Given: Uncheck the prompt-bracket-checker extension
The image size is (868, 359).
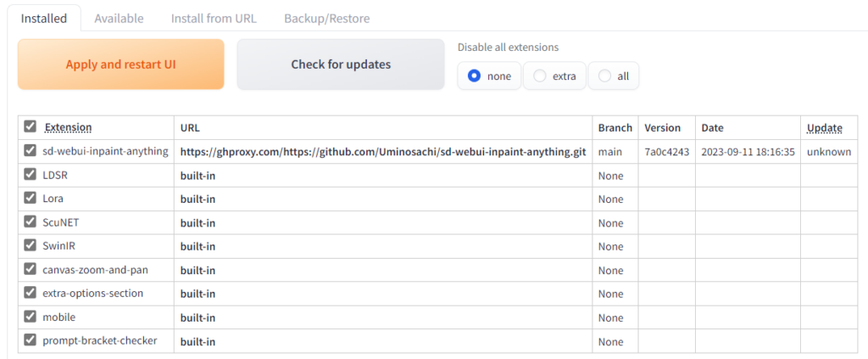Looking at the screenshot, I should pos(31,340).
